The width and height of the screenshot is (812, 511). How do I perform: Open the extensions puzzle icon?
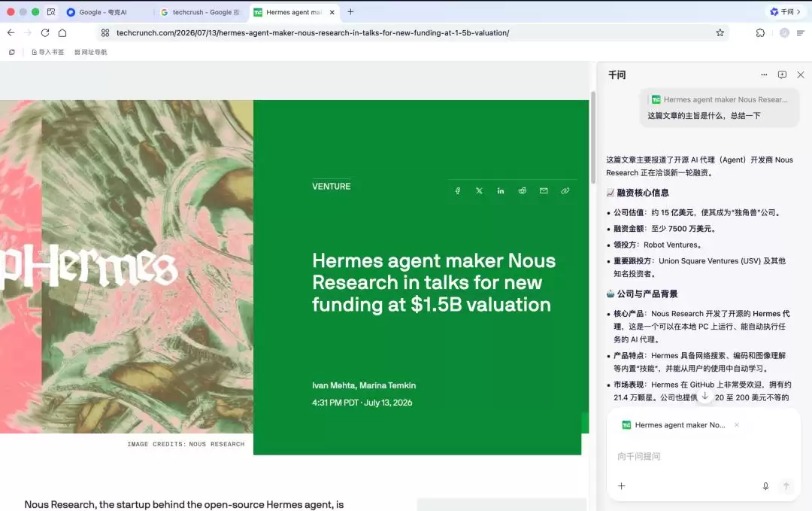pos(760,32)
